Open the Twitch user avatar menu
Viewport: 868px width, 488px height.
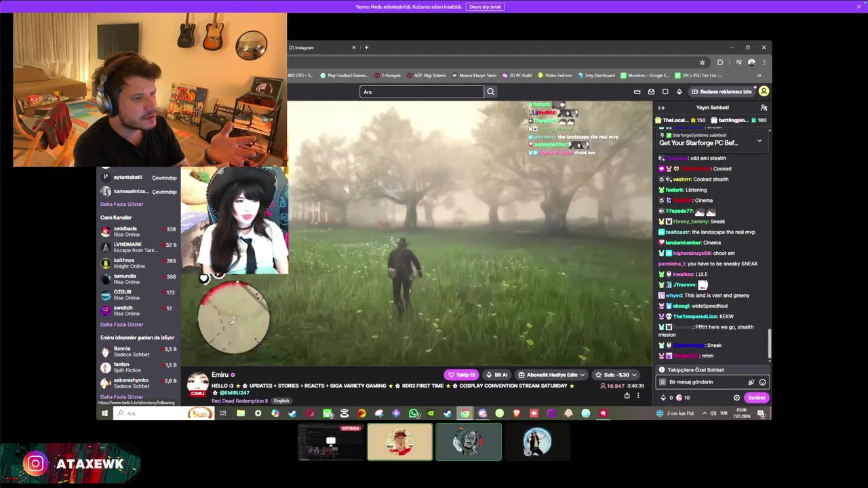pyautogui.click(x=764, y=91)
